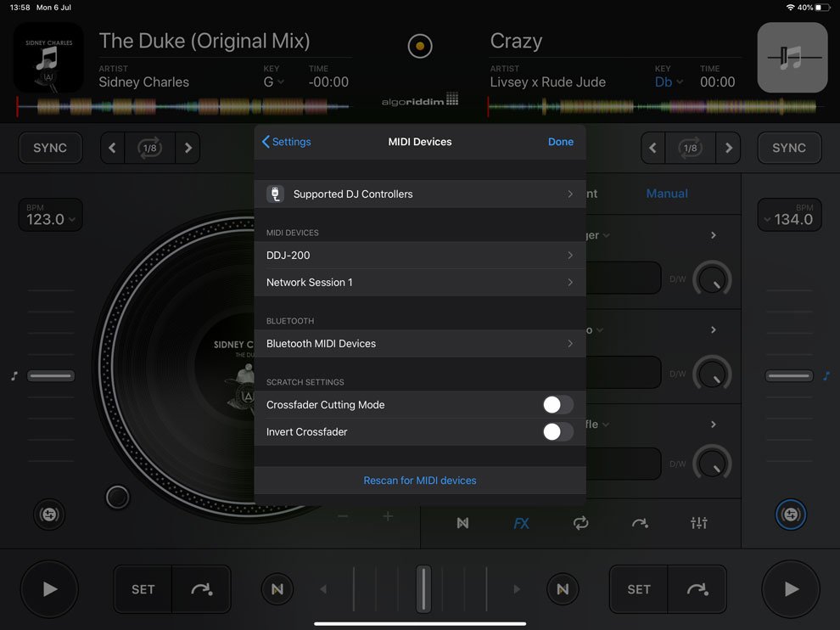Image resolution: width=840 pixels, height=630 pixels.
Task: Turn on Invert Crossfader
Action: [557, 432]
